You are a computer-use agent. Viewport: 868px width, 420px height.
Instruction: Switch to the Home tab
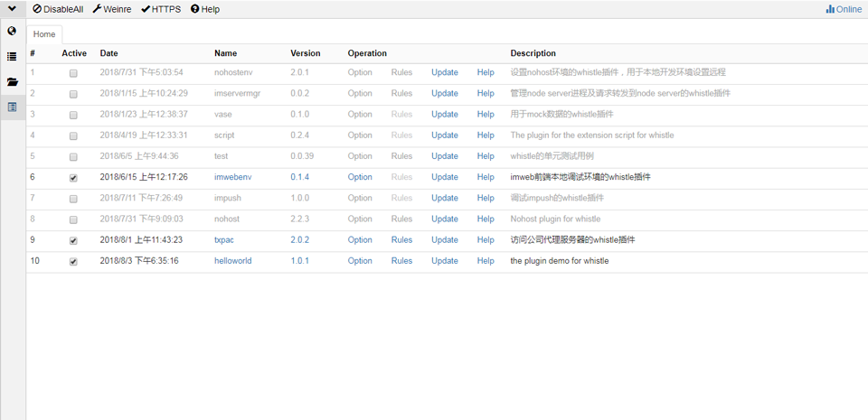pyautogui.click(x=44, y=34)
